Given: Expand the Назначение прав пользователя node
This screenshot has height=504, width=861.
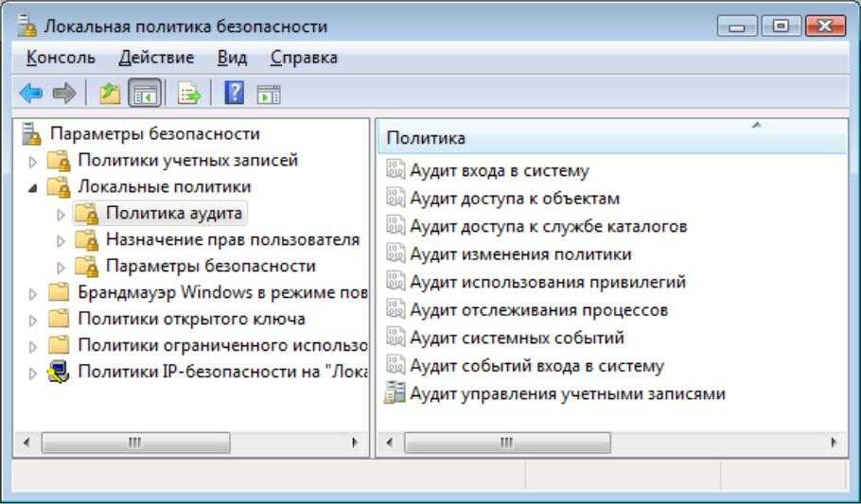Looking at the screenshot, I should pos(61,241).
